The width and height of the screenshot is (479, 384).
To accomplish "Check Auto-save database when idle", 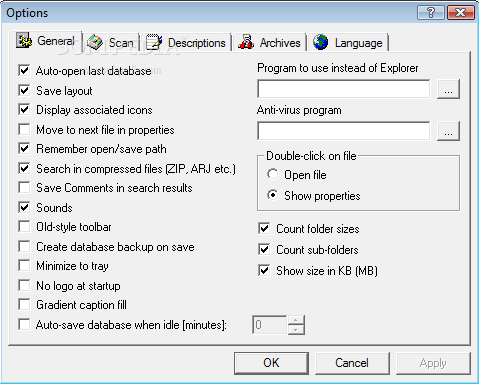I will [24, 324].
